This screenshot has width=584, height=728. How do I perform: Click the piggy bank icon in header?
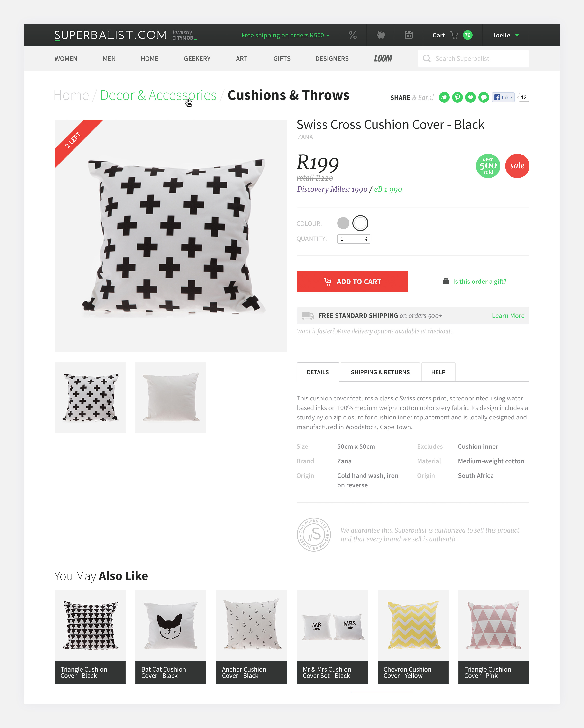pos(381,35)
